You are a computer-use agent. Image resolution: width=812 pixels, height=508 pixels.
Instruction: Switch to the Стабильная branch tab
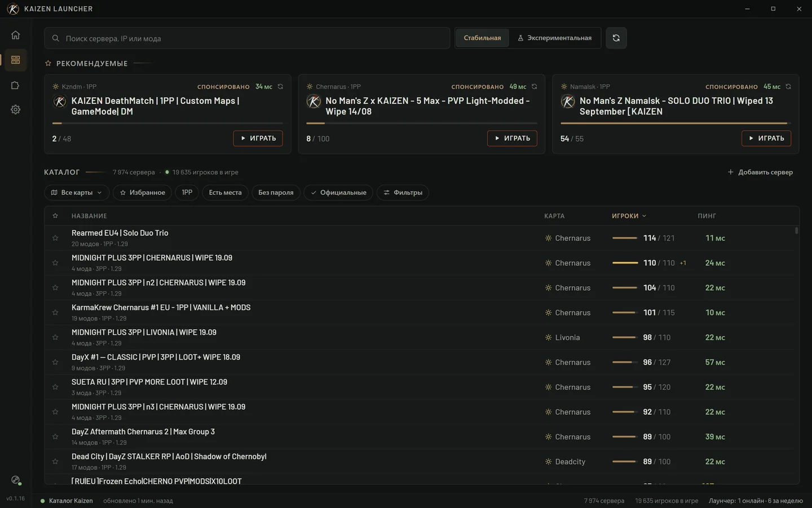[482, 38]
